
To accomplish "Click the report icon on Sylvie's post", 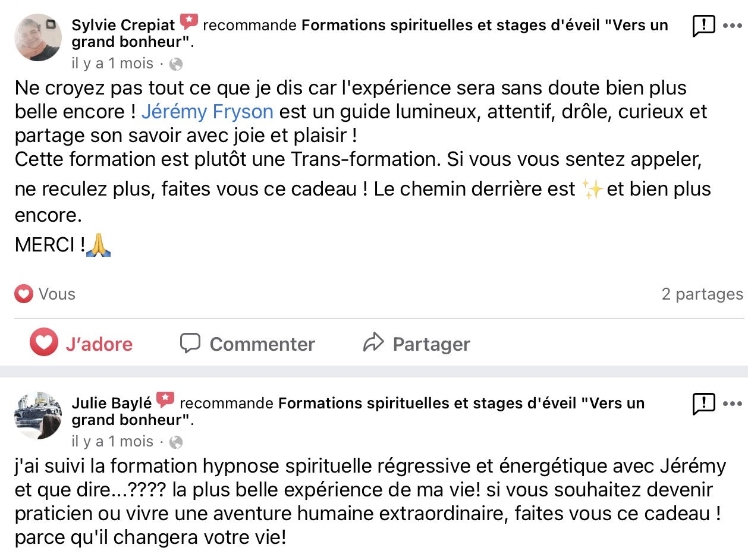I will 703,26.
